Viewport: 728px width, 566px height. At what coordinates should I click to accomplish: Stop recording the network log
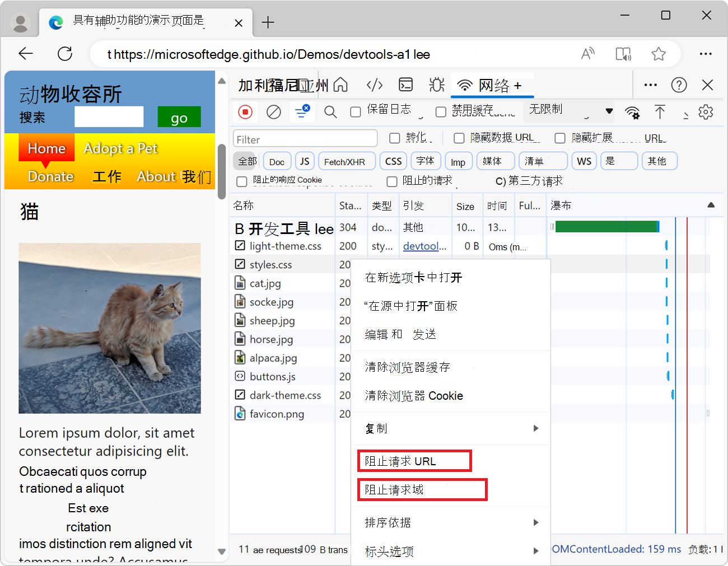click(245, 112)
